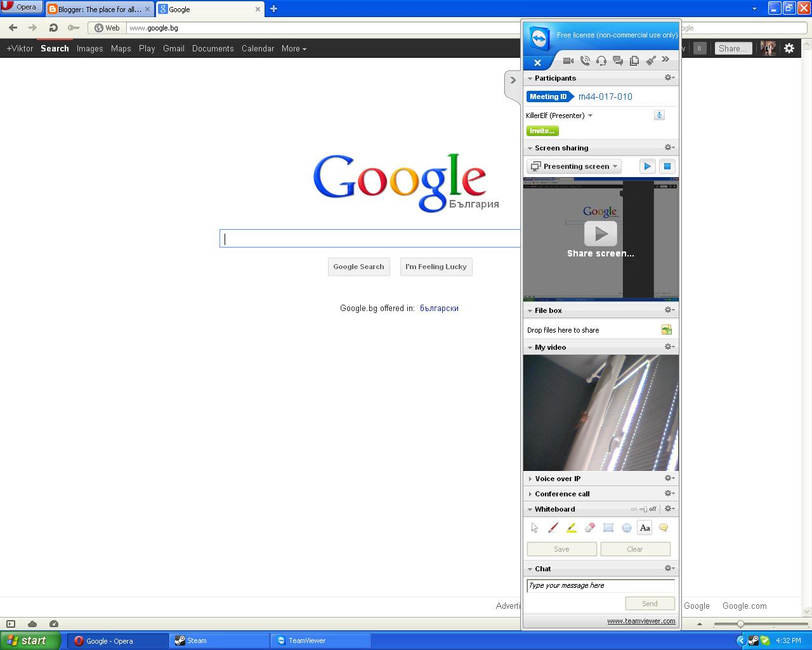Click the www.teamviewer.com link
The height and width of the screenshot is (650, 812).
click(x=641, y=621)
